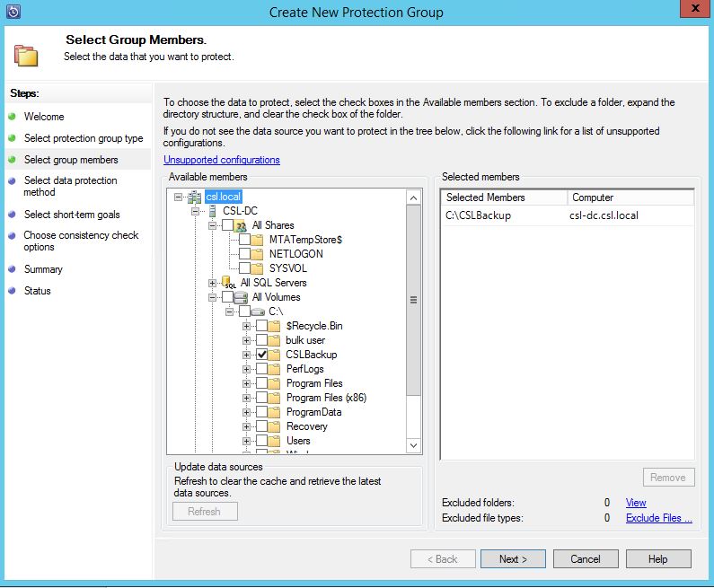Check the C:\ drive checkbox
This screenshot has height=588, width=714.
[244, 312]
